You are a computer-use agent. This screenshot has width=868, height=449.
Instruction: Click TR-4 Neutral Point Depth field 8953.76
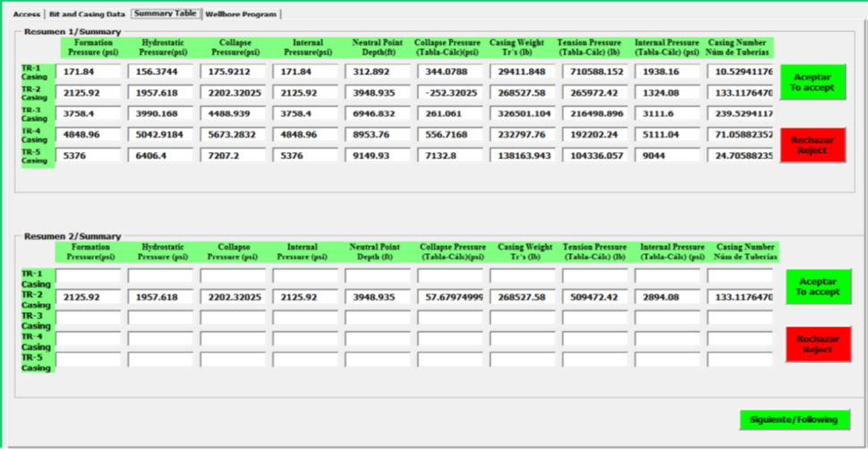(377, 134)
